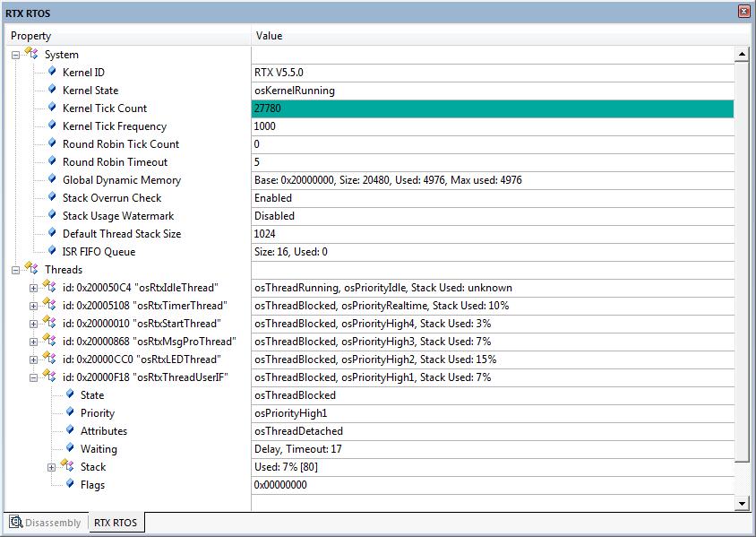
Task: Expand the Stack sub-node
Action: point(52,467)
